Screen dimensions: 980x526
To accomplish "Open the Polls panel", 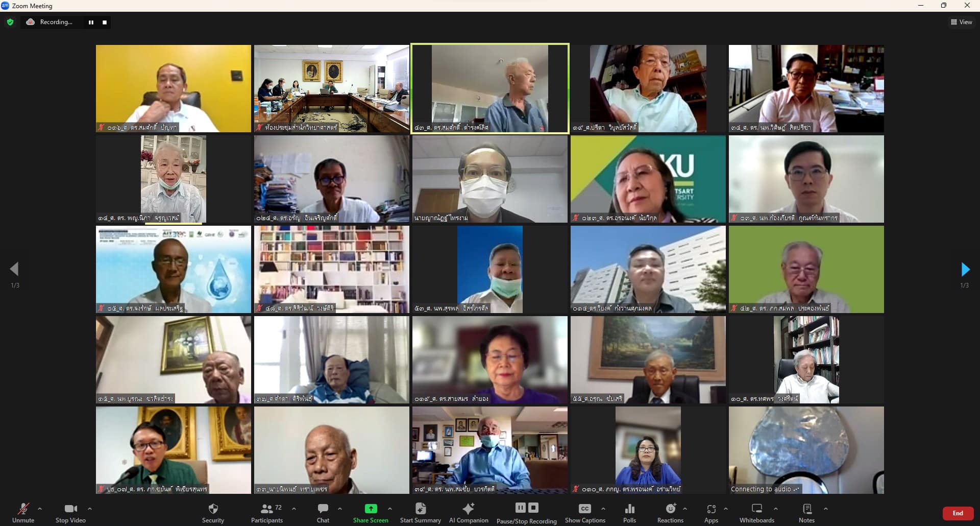I will (x=629, y=512).
